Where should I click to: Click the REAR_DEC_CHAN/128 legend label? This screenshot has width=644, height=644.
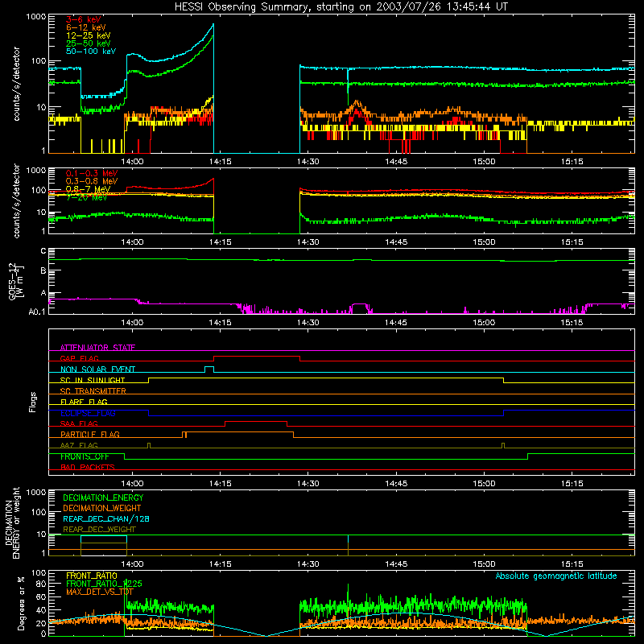106,518
